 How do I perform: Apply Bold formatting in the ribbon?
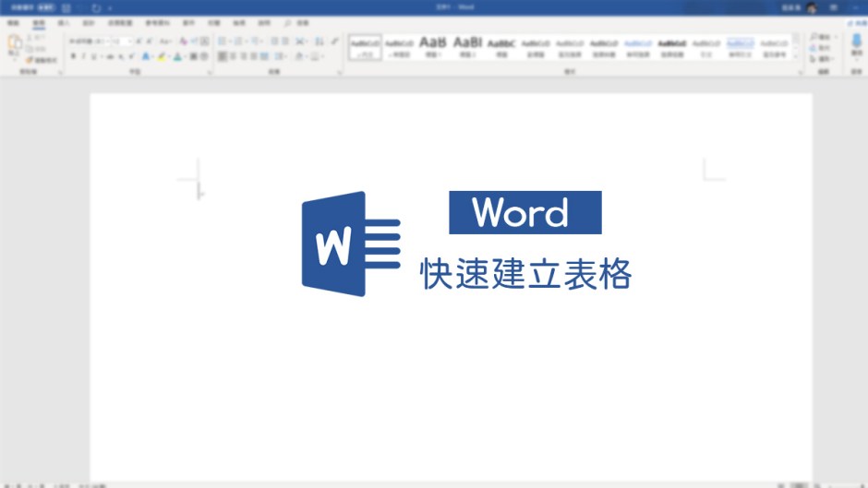(x=73, y=57)
